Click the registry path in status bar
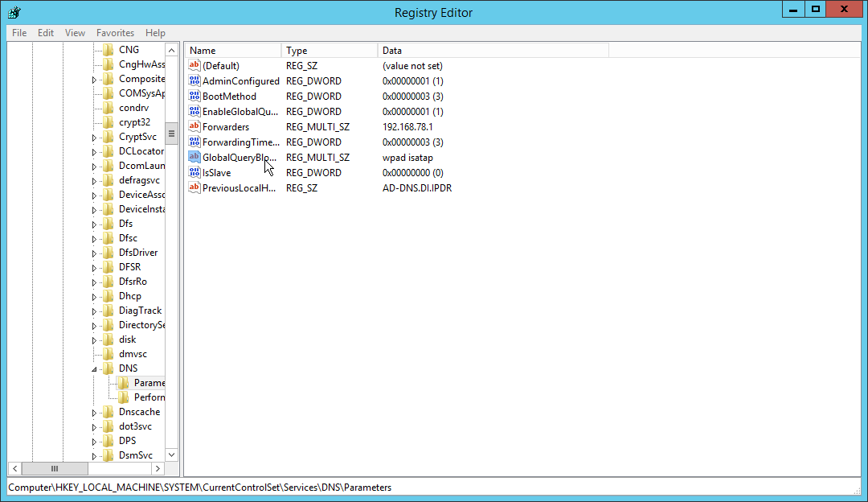The height and width of the screenshot is (502, 868). pyautogui.click(x=200, y=488)
